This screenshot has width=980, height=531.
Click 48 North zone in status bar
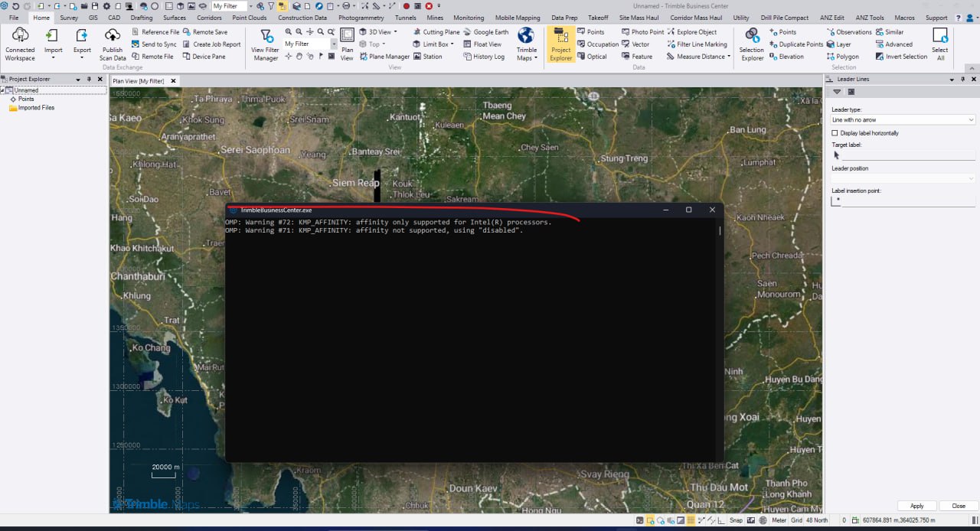[818, 520]
